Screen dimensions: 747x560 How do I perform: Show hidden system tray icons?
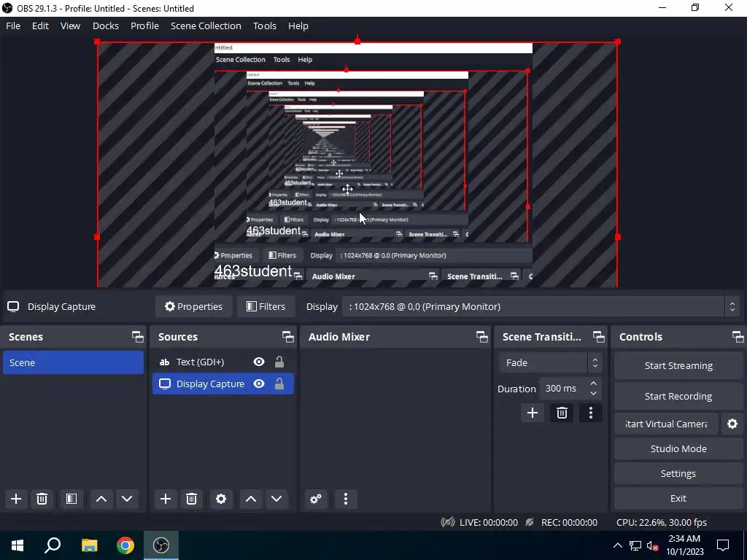coord(617,545)
